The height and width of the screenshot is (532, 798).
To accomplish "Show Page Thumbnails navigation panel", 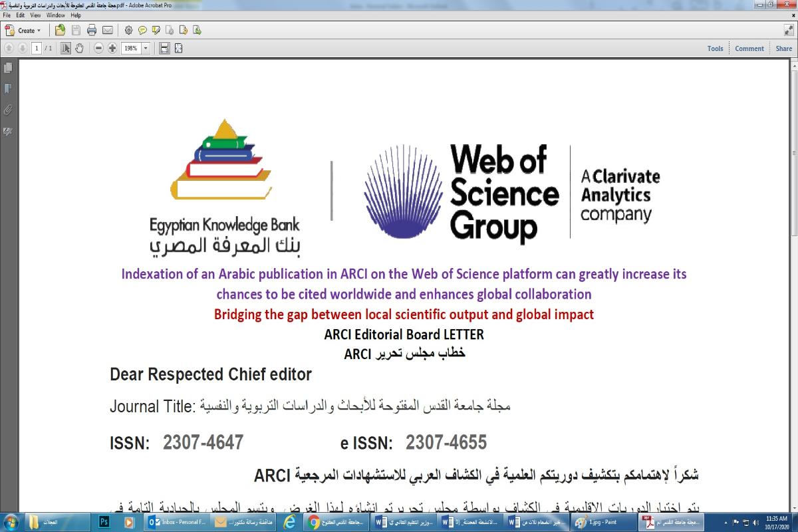I will (x=8, y=68).
